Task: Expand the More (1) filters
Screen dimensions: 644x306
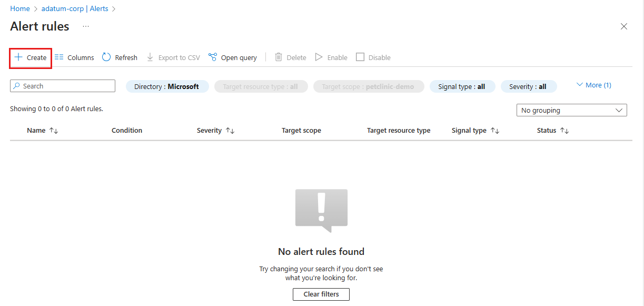Action: [594, 85]
